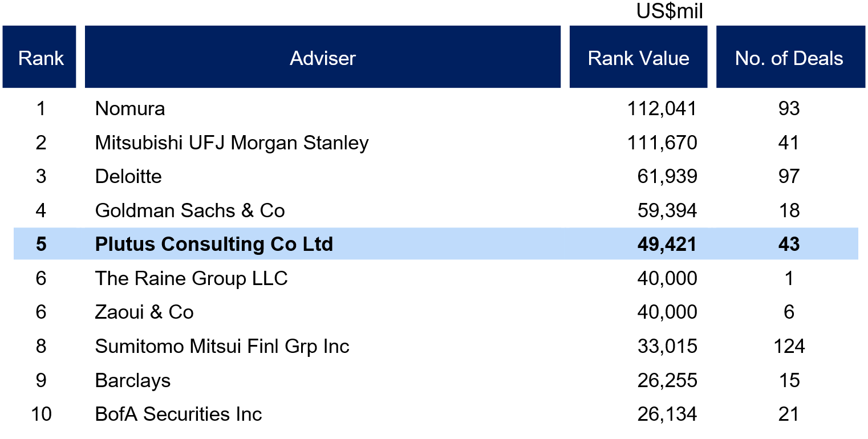
Task: Select Sumitomo Mitsui Finl Grp Inc
Action: point(222,346)
